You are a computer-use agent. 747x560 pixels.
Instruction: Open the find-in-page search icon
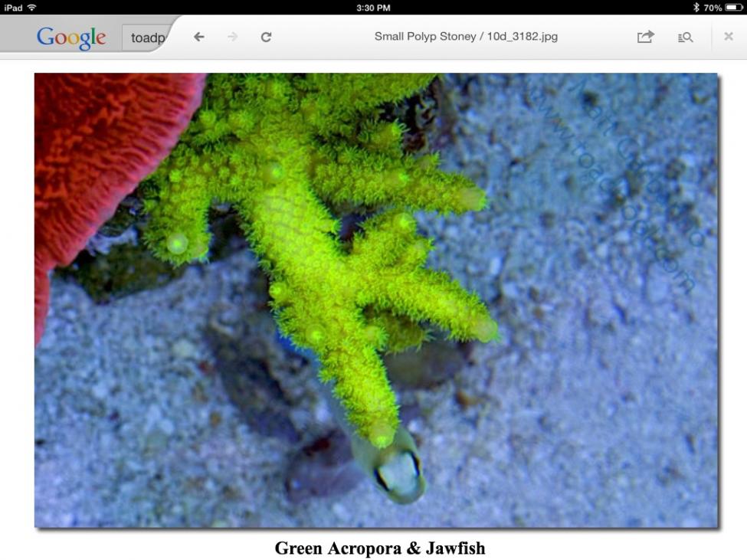[x=685, y=37]
